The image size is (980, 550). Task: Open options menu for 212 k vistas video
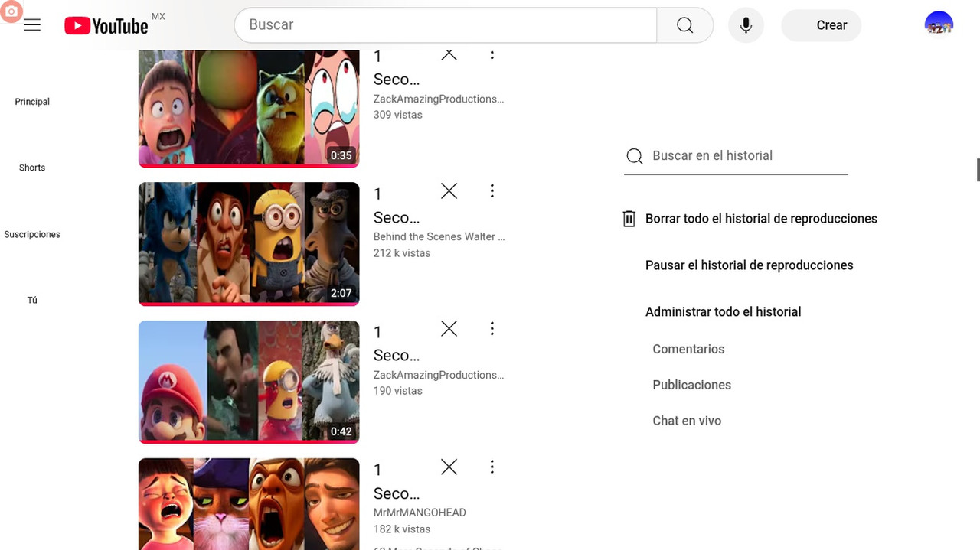pyautogui.click(x=492, y=190)
